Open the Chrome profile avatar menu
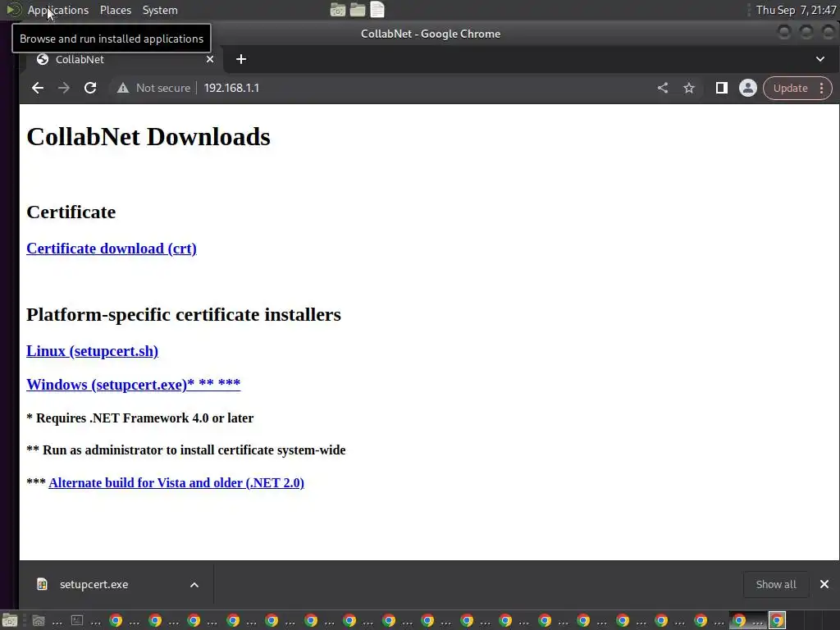Image resolution: width=840 pixels, height=630 pixels. coord(748,88)
